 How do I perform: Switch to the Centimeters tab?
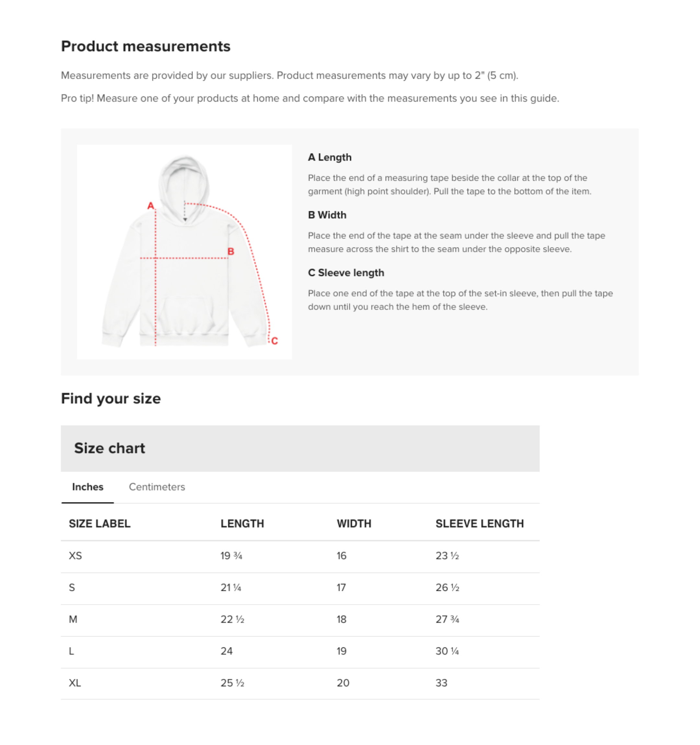[x=157, y=487]
